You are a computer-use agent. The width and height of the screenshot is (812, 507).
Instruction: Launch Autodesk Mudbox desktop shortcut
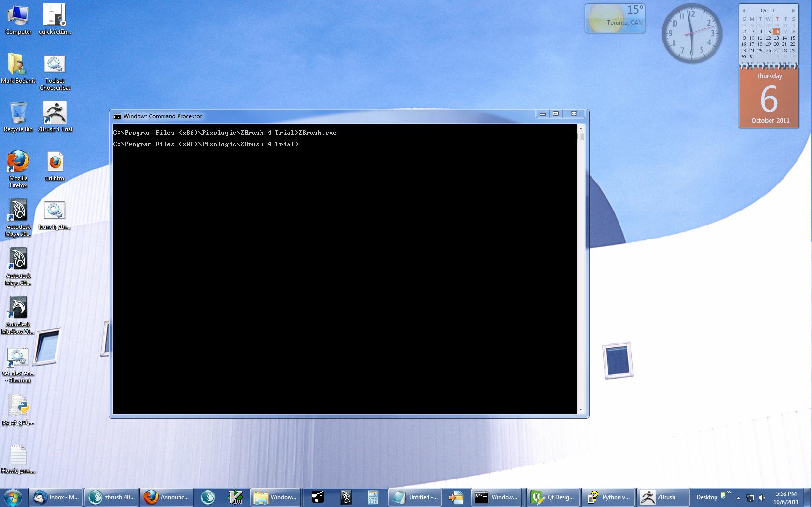click(x=18, y=315)
